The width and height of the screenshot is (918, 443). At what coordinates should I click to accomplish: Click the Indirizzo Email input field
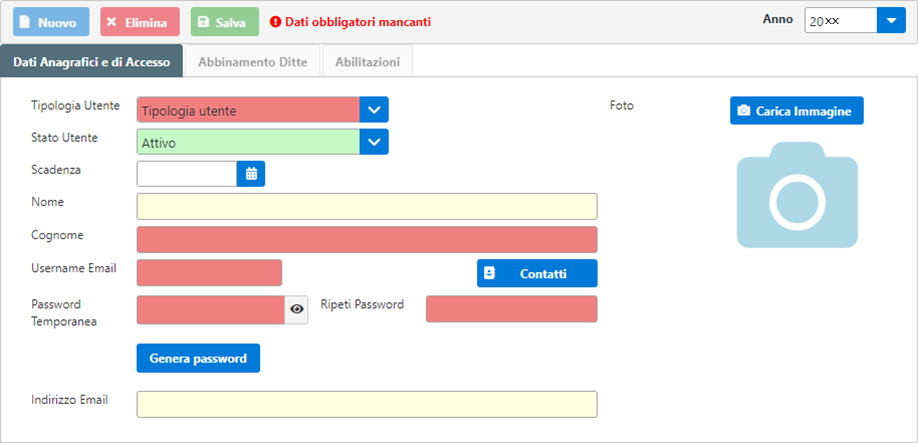(367, 404)
